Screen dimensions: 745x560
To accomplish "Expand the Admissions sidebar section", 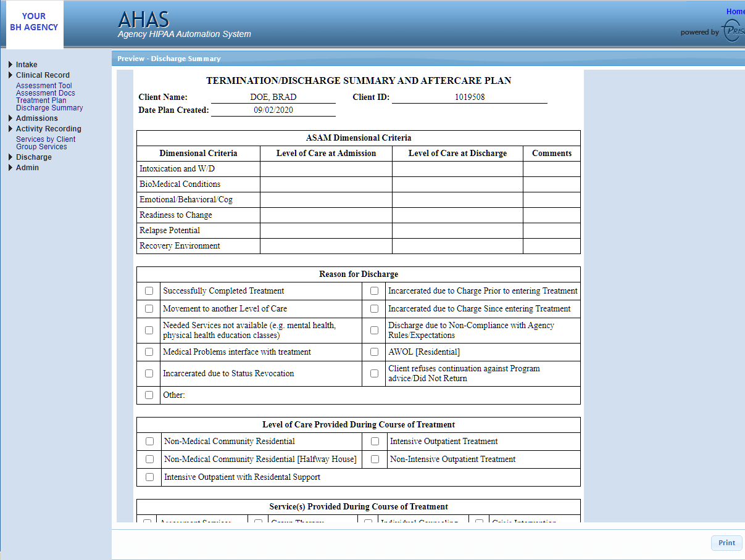I will point(36,118).
